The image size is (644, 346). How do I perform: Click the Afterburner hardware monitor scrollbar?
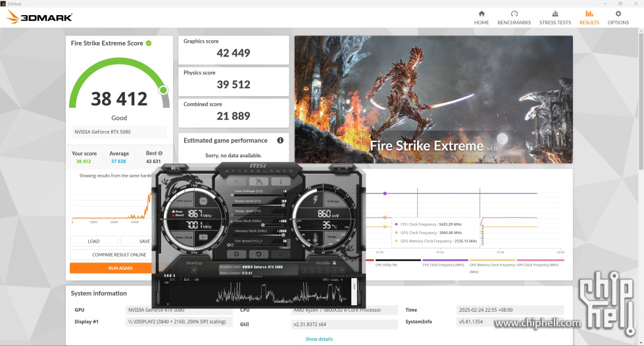(354, 292)
